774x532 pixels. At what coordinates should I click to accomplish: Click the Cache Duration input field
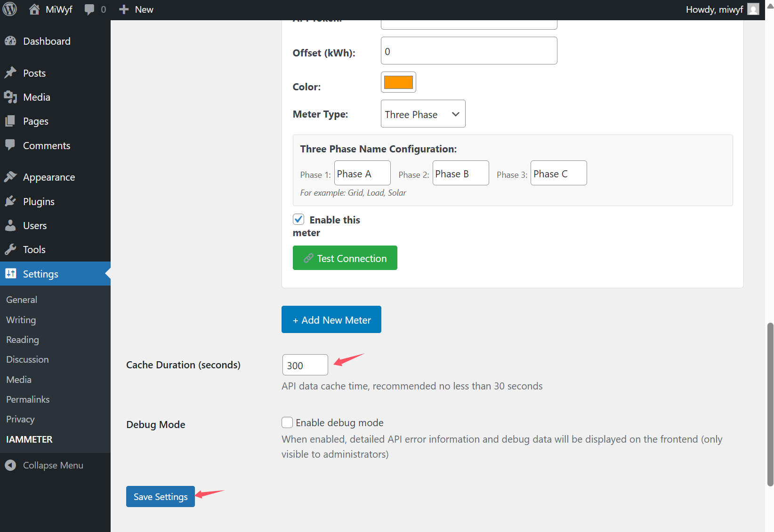tap(305, 365)
